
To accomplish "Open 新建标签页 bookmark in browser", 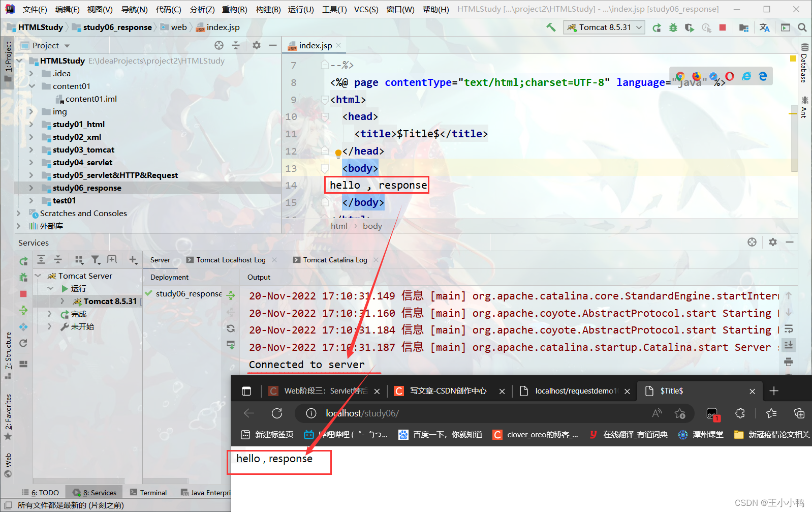I will tap(267, 435).
